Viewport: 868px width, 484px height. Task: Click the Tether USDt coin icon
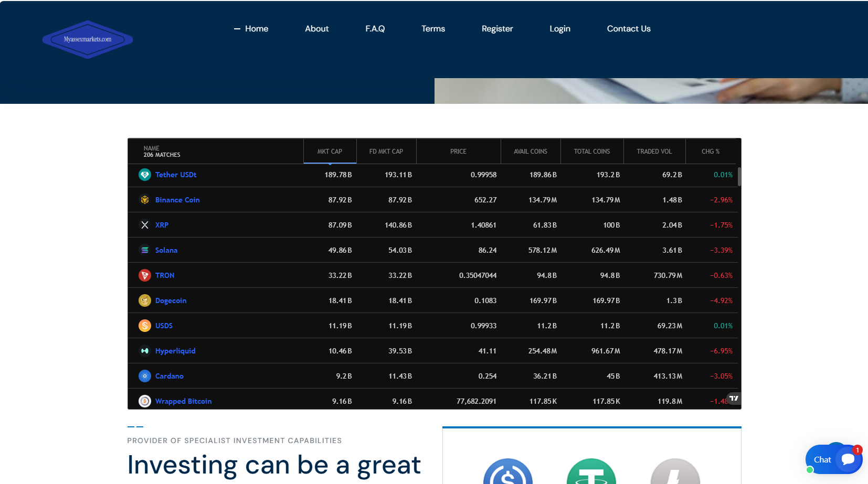[145, 175]
